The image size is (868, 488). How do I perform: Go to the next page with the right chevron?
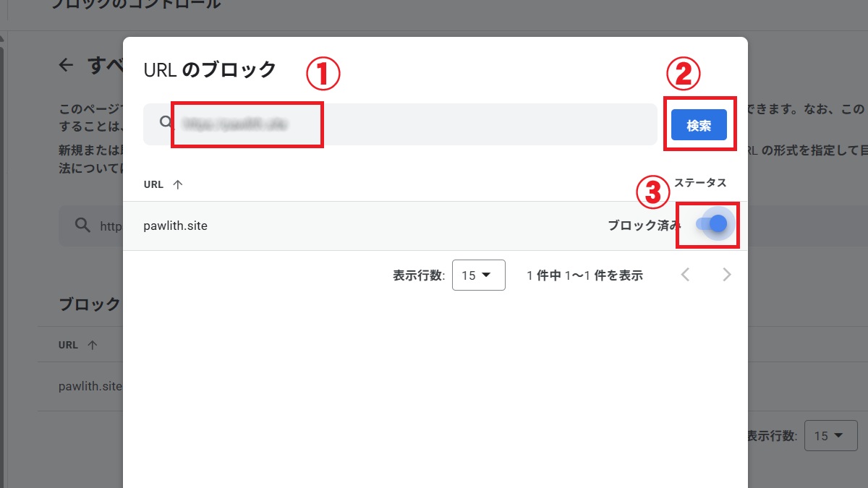726,275
